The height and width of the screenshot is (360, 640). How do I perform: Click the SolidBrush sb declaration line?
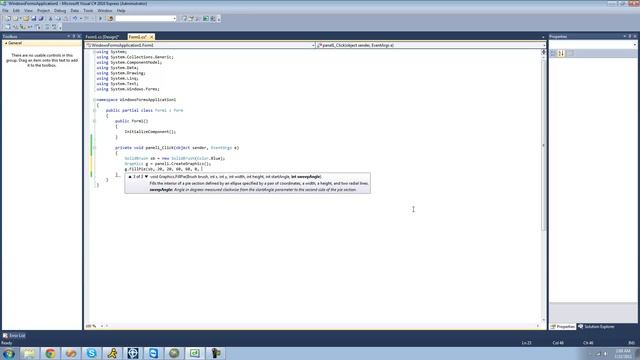pyautogui.click(x=175, y=158)
